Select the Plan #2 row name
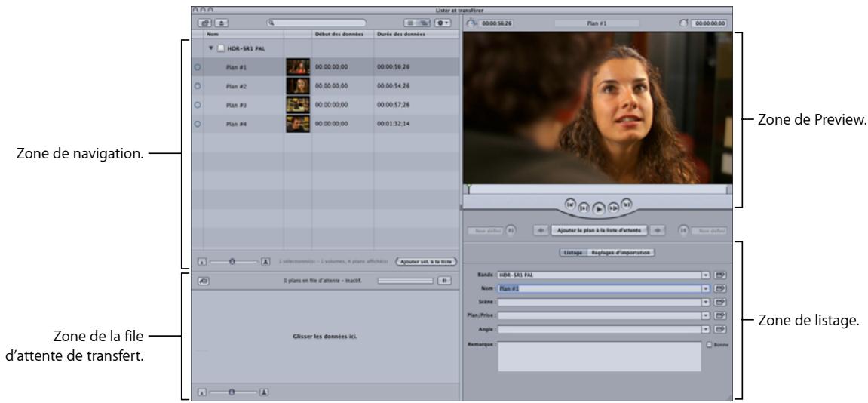This screenshot has height=403, width=868. [x=236, y=87]
